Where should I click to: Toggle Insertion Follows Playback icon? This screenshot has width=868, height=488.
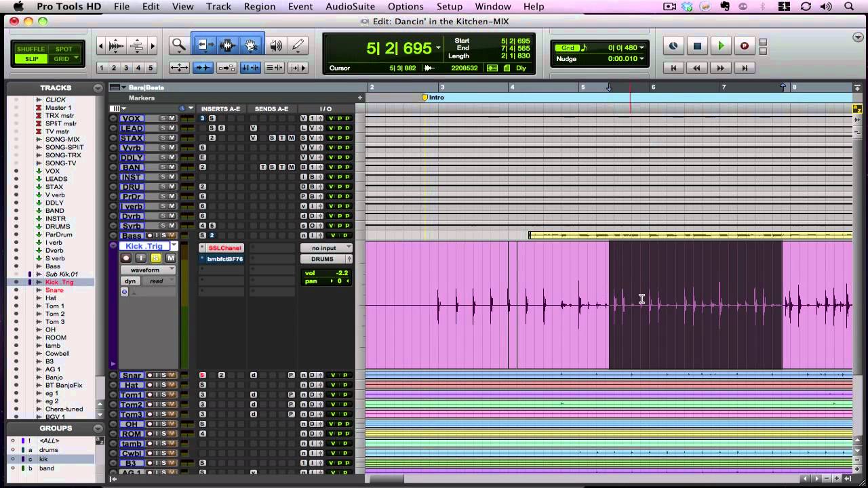pos(298,68)
